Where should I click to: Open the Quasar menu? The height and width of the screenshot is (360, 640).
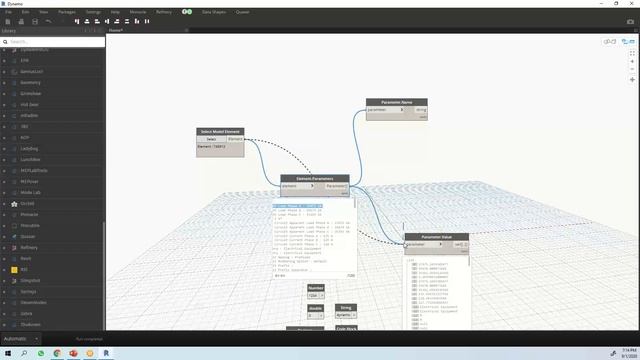(x=242, y=12)
